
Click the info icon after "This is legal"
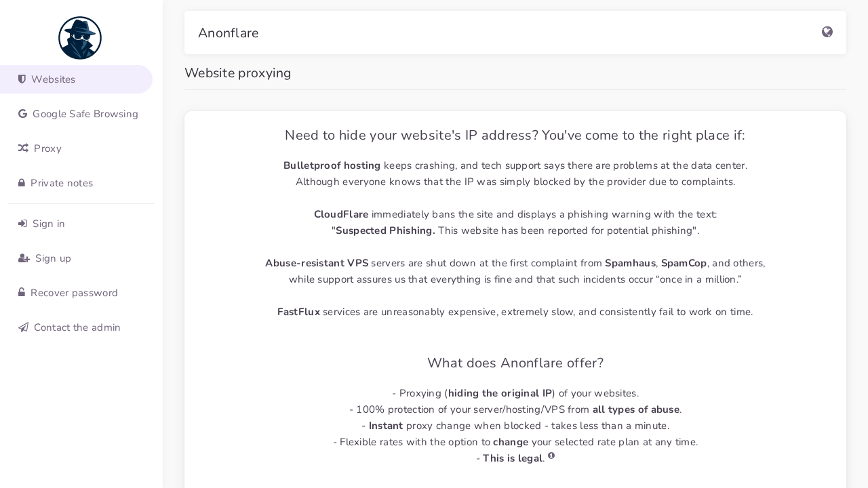tap(551, 455)
